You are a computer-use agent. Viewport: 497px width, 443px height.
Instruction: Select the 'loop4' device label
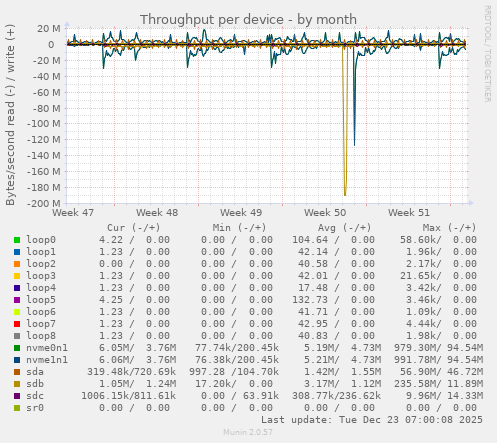pos(41,288)
